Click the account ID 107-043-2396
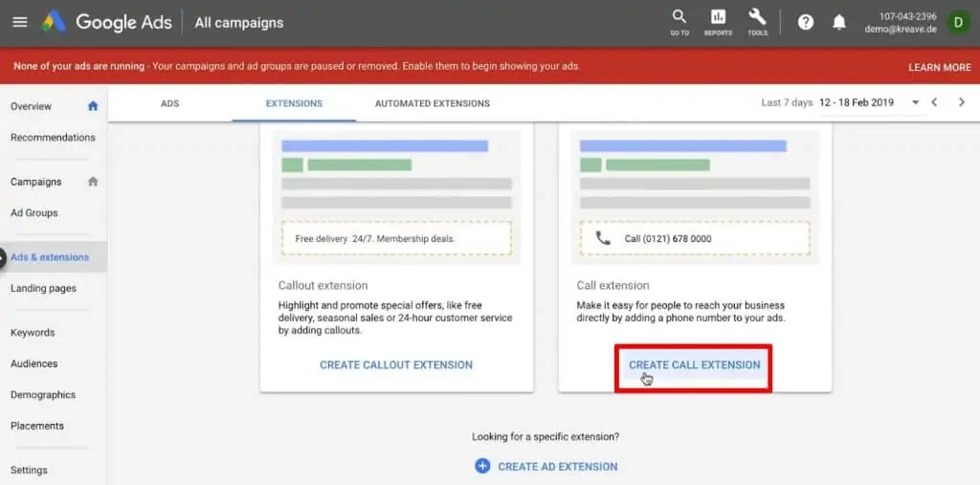This screenshot has width=980, height=485. (908, 16)
